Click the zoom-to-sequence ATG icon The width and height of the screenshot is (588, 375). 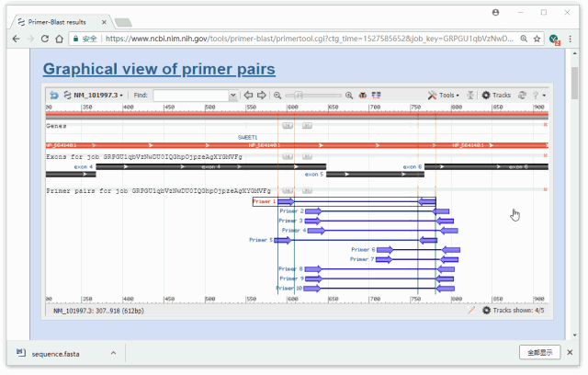[x=363, y=96]
